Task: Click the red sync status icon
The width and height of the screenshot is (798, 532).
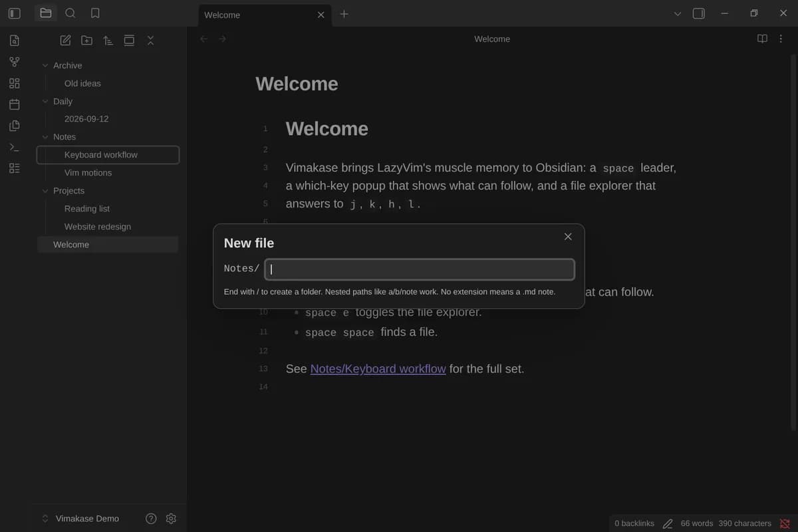Action: click(785, 523)
